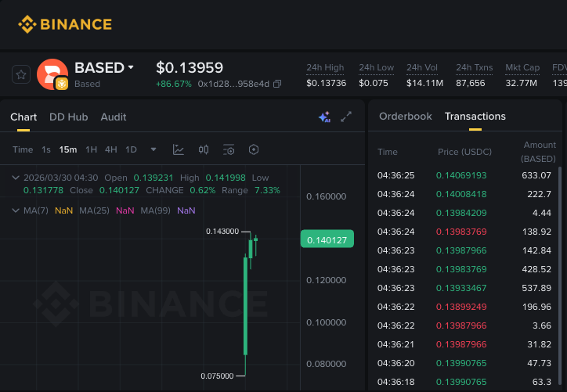Viewport: 567px width, 392px height.
Task: Click the +86.67% change value
Action: (x=174, y=84)
